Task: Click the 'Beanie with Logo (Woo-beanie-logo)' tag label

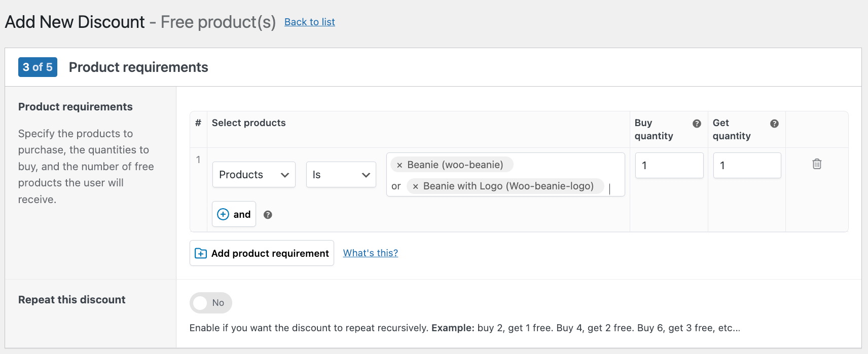Action: [509, 186]
